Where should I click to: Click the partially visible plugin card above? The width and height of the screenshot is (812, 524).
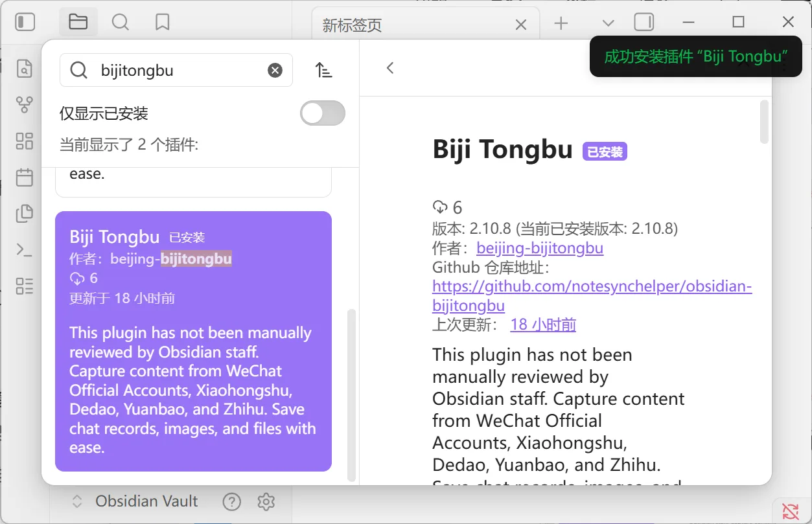click(x=193, y=182)
